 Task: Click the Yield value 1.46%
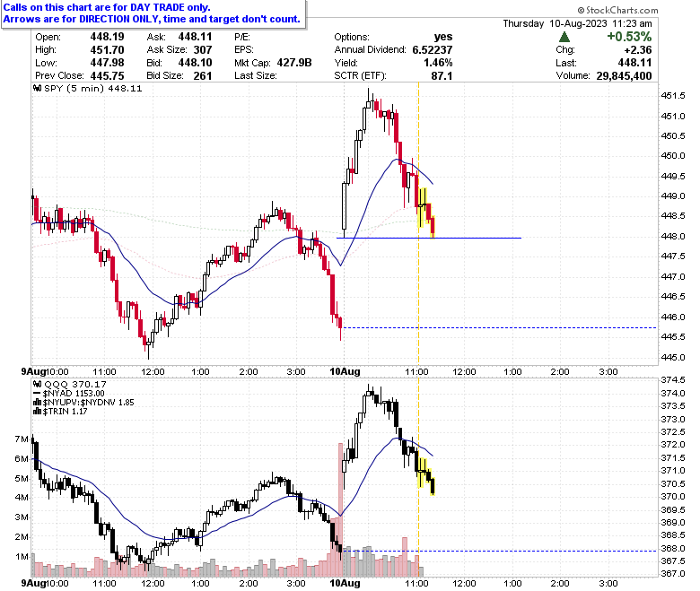click(x=438, y=63)
